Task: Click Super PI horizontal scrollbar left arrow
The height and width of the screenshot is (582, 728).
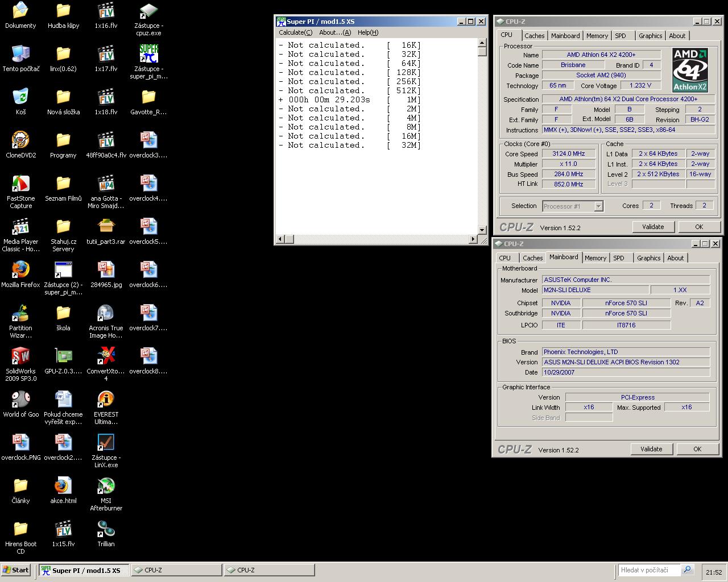Action: click(x=280, y=239)
